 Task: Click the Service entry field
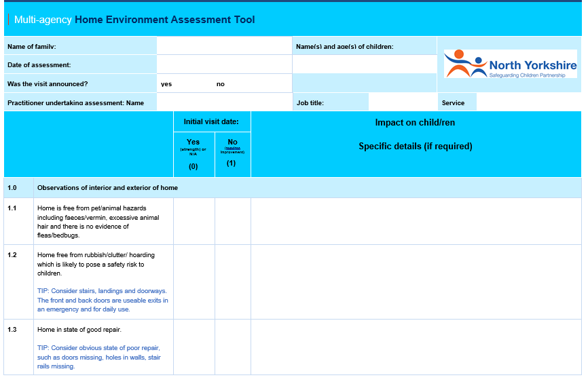point(528,102)
